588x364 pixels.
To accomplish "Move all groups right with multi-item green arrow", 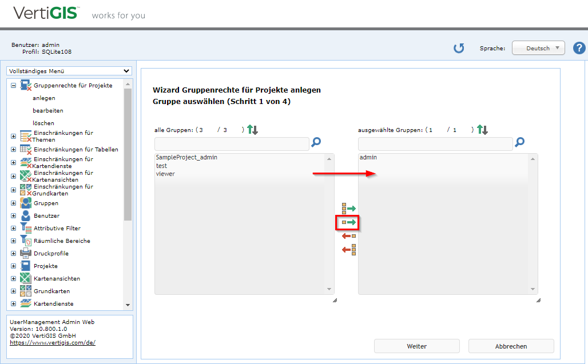I will 349,209.
